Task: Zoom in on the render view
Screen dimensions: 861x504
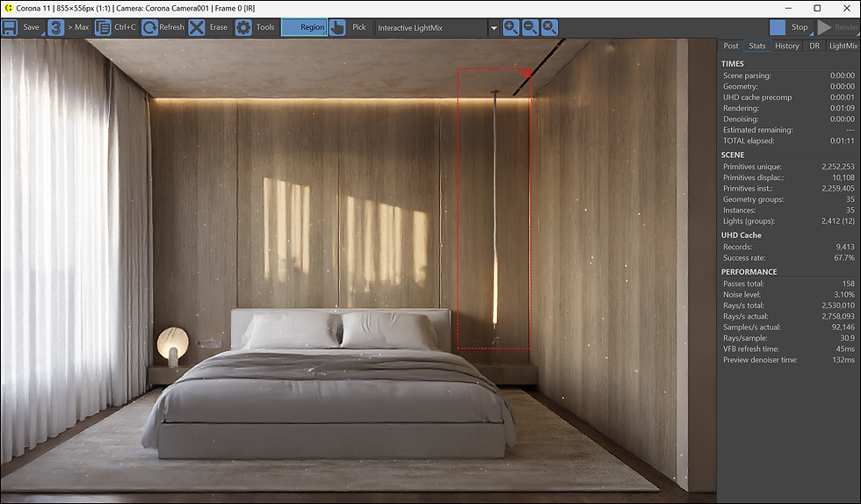Action: pyautogui.click(x=510, y=27)
